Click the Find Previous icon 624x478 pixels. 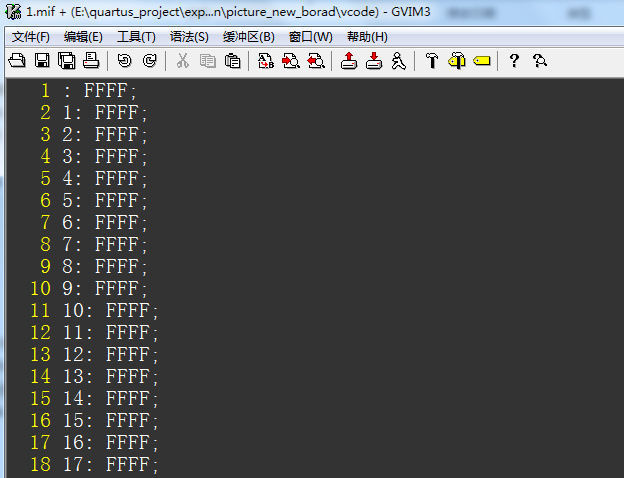point(316,61)
